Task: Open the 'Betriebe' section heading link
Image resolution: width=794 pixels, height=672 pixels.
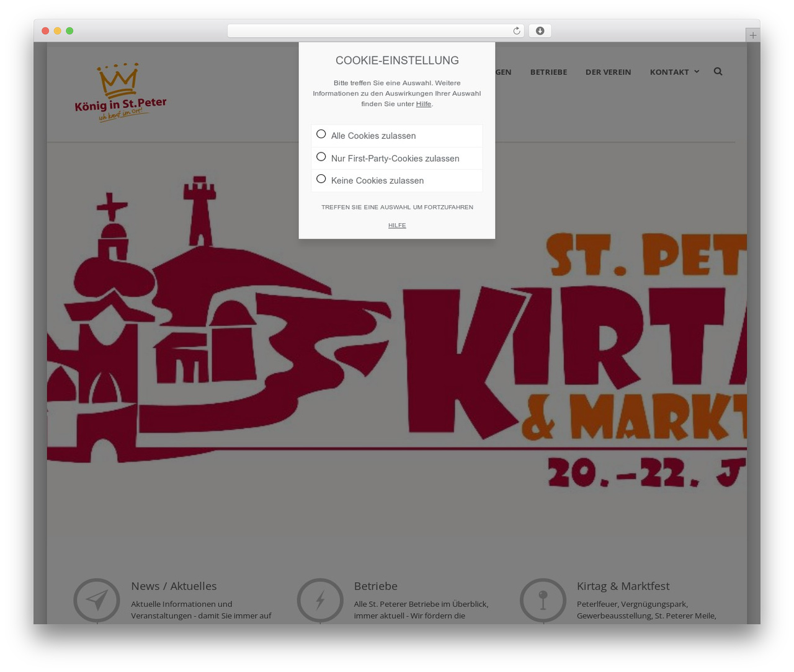Action: coord(375,586)
